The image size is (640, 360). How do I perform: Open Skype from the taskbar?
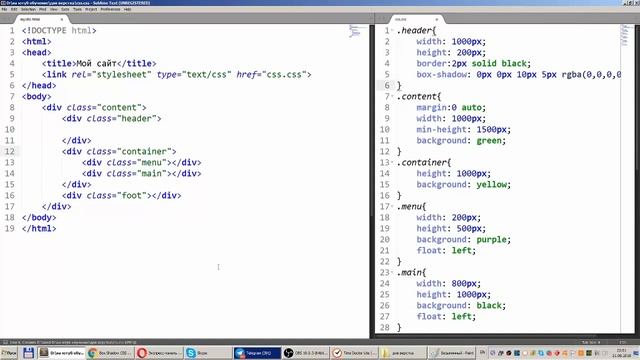tap(208, 353)
